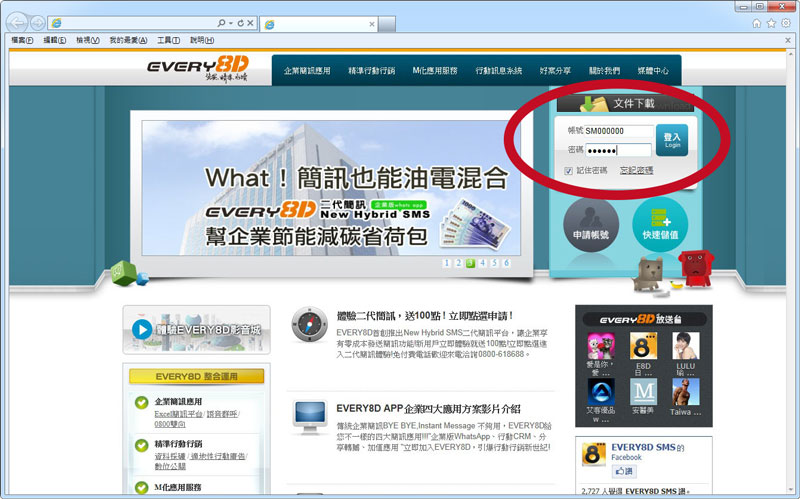Select banner slide 5

pos(494,263)
